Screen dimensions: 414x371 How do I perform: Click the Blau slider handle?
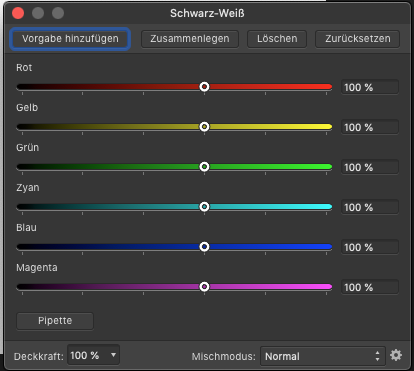click(204, 247)
